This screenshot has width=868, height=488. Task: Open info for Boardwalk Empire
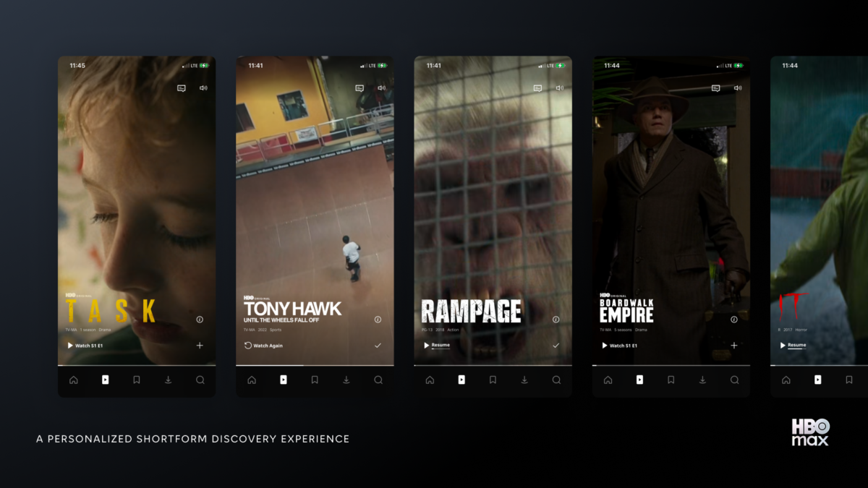[733, 320]
